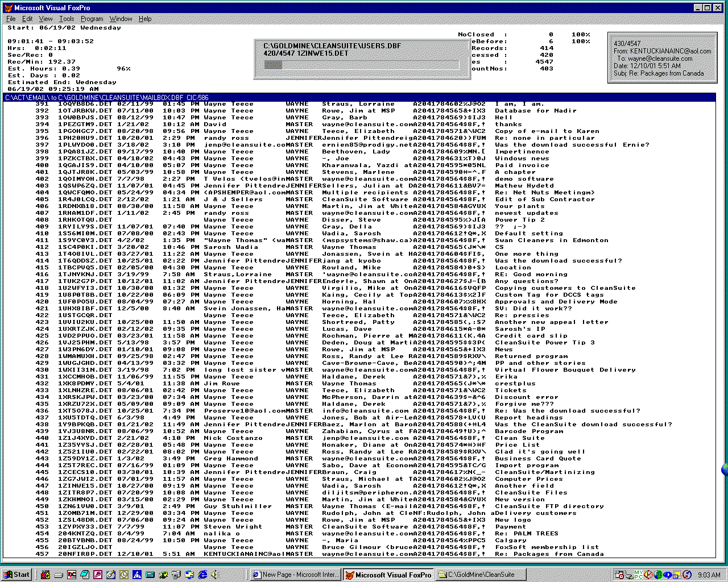Click the 'Estimated End: Wednesday' status line
Screen dimensions: 728x582
[62, 82]
